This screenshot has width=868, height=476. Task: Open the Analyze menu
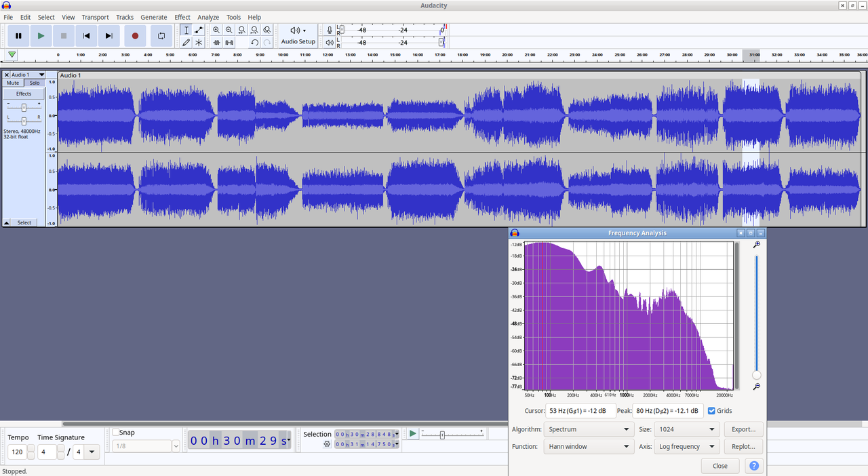pyautogui.click(x=208, y=17)
